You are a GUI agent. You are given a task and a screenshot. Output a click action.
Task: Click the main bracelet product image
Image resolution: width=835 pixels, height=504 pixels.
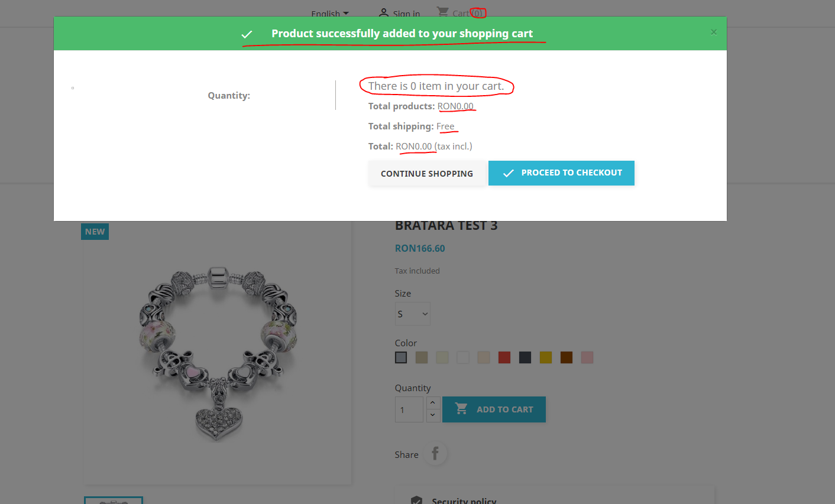point(218,353)
